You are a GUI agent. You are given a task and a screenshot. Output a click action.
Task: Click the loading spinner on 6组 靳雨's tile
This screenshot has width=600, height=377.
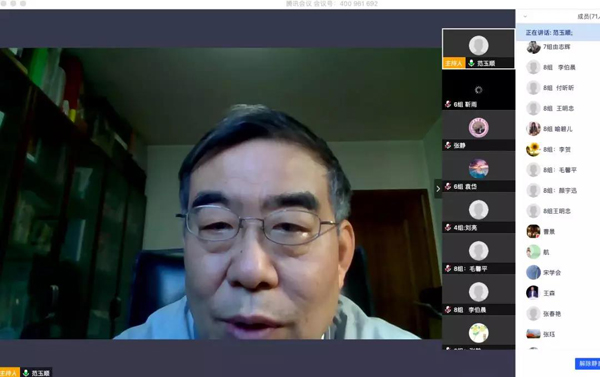point(478,90)
